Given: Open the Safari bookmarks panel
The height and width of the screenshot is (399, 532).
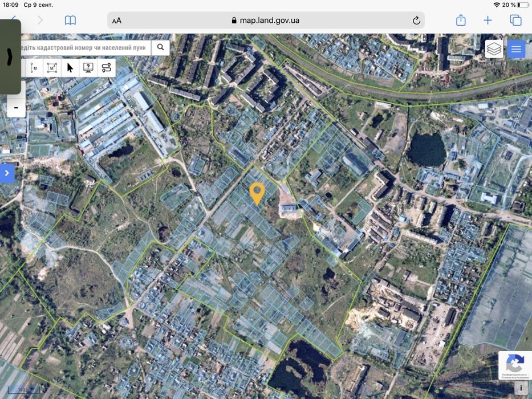Looking at the screenshot, I should pyautogui.click(x=70, y=21).
